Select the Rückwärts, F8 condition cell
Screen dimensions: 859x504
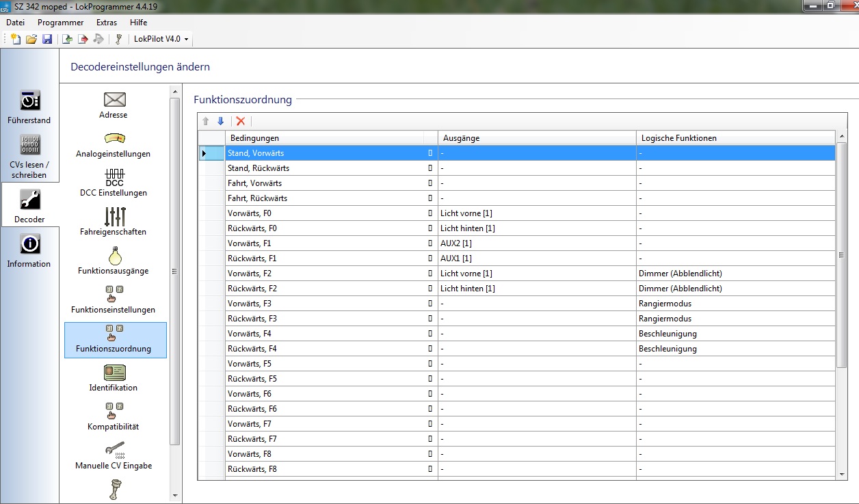(x=331, y=469)
